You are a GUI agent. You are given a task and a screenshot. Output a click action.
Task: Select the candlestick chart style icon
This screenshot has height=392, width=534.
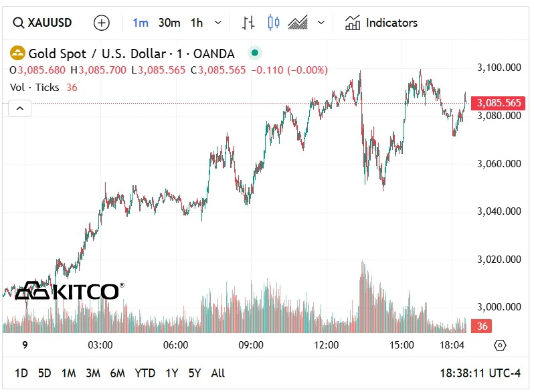[273, 23]
